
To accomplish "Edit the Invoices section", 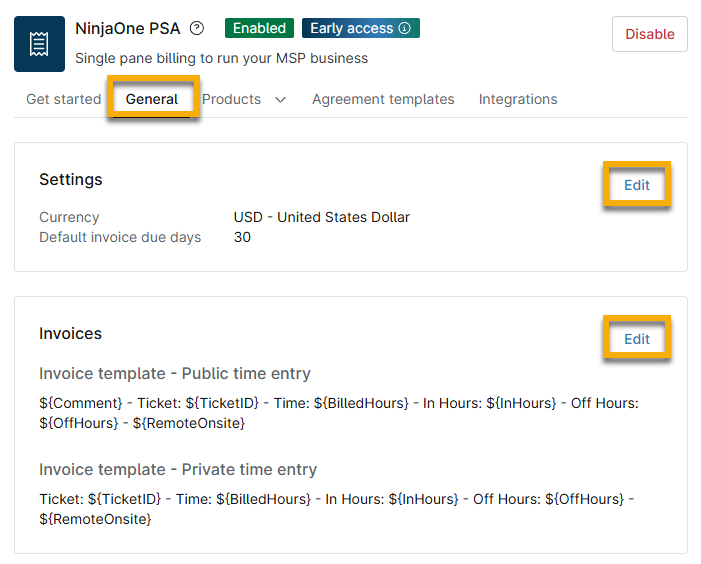I will tap(636, 339).
